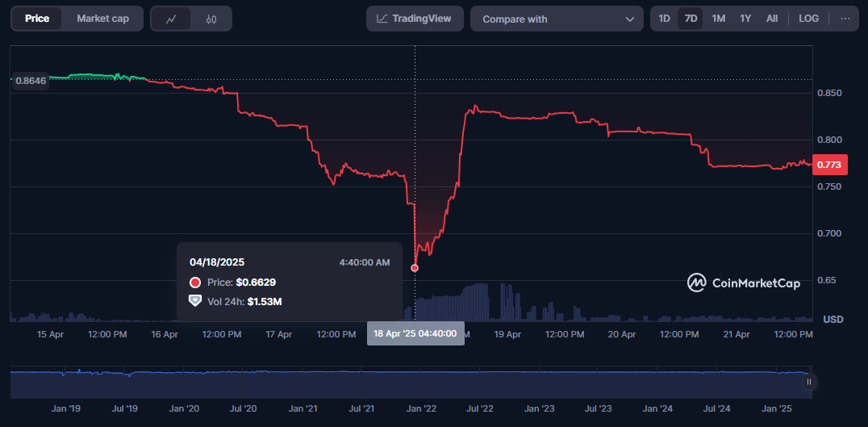Click the 0.800 y-axis label
The width and height of the screenshot is (868, 427).
[830, 140]
